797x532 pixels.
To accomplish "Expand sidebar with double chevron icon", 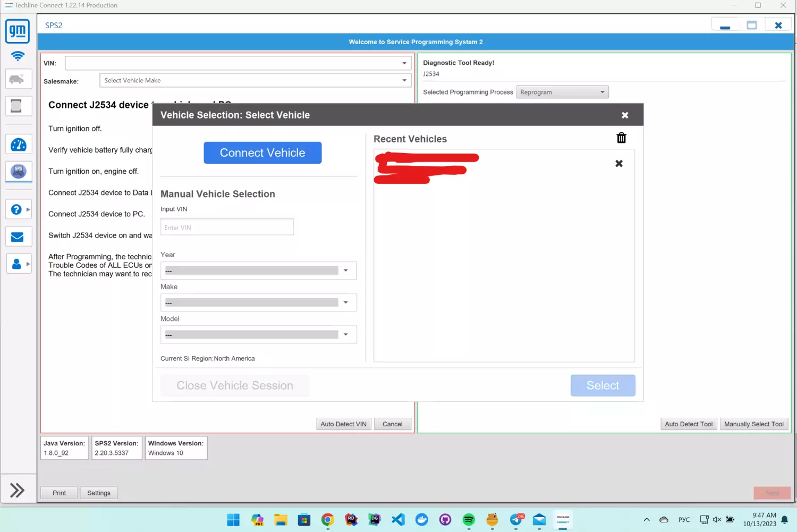I will pyautogui.click(x=17, y=490).
